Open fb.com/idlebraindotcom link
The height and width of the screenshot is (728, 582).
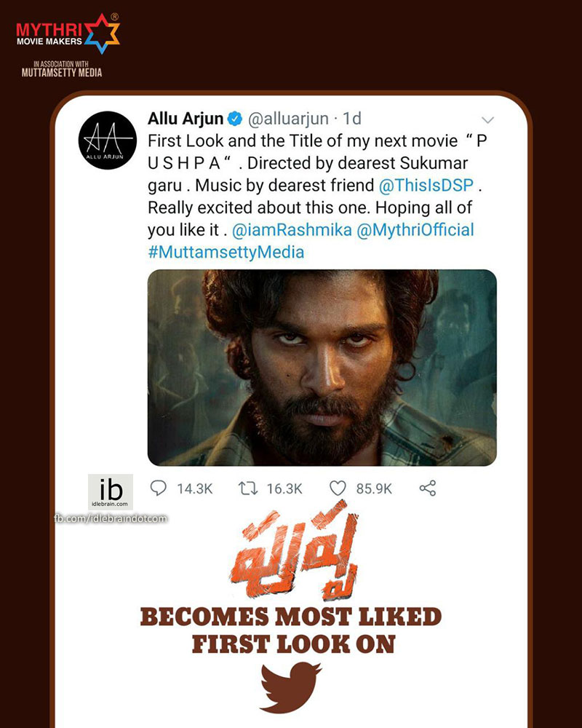111,518
